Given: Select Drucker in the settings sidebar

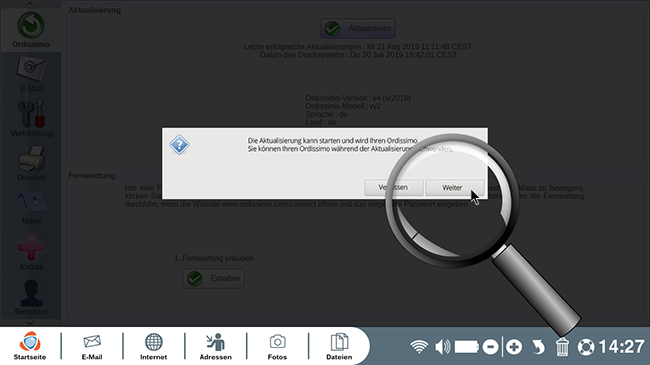Looking at the screenshot, I should tap(31, 163).
